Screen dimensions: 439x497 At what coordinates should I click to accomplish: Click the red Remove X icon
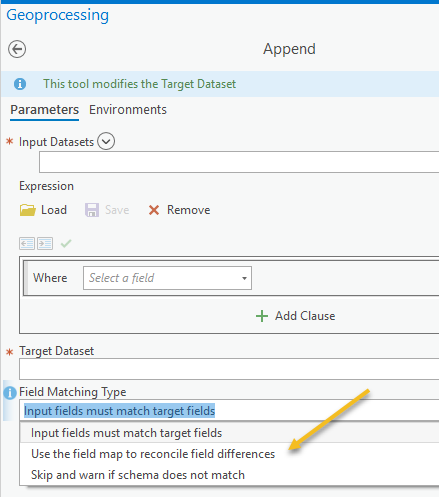coord(154,210)
